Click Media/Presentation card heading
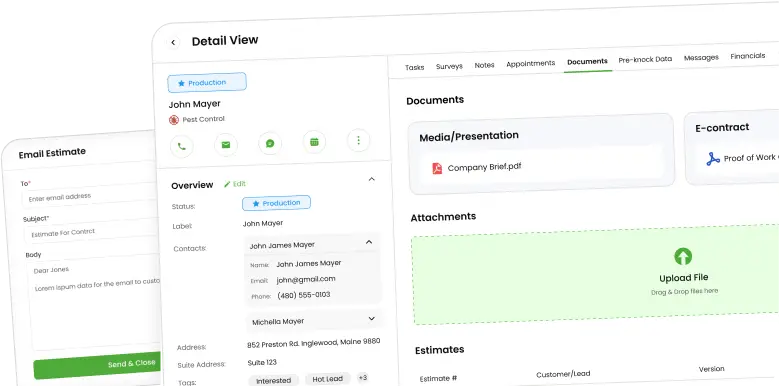The width and height of the screenshot is (779, 386). point(469,136)
